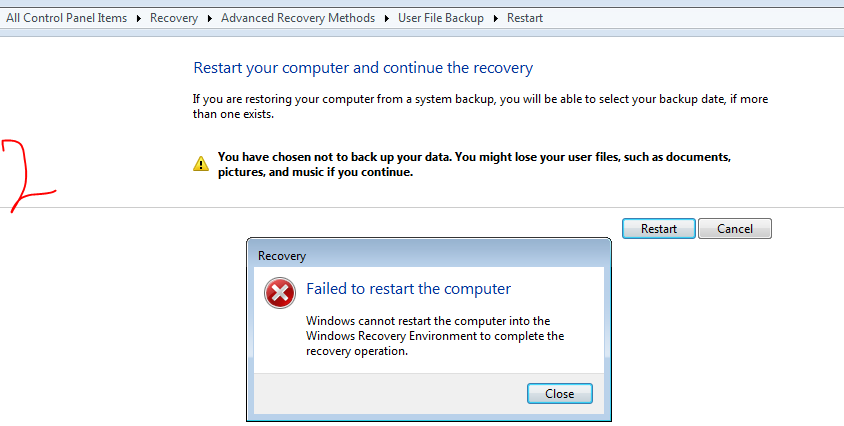The image size is (844, 426).
Task: Click the yellow warning triangle icon
Action: pos(201,163)
